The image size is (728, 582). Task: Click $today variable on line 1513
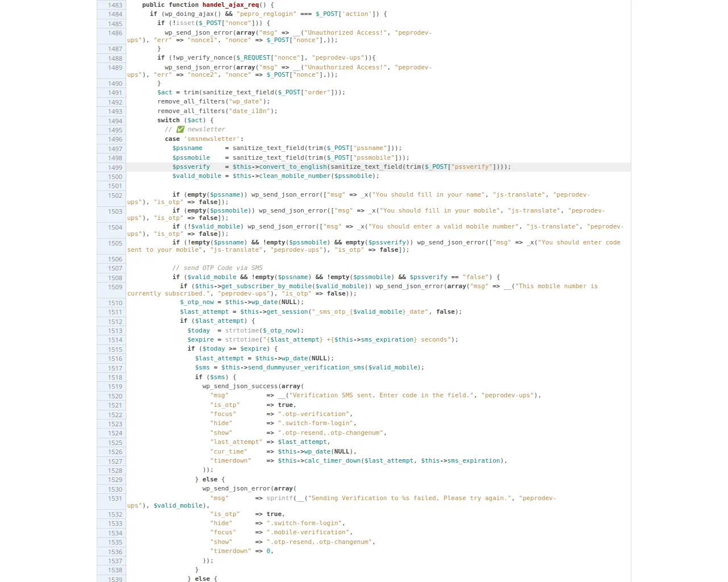[x=198, y=330]
